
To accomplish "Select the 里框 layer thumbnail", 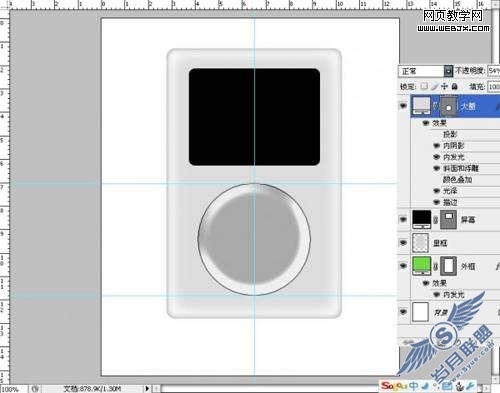I will [x=420, y=243].
